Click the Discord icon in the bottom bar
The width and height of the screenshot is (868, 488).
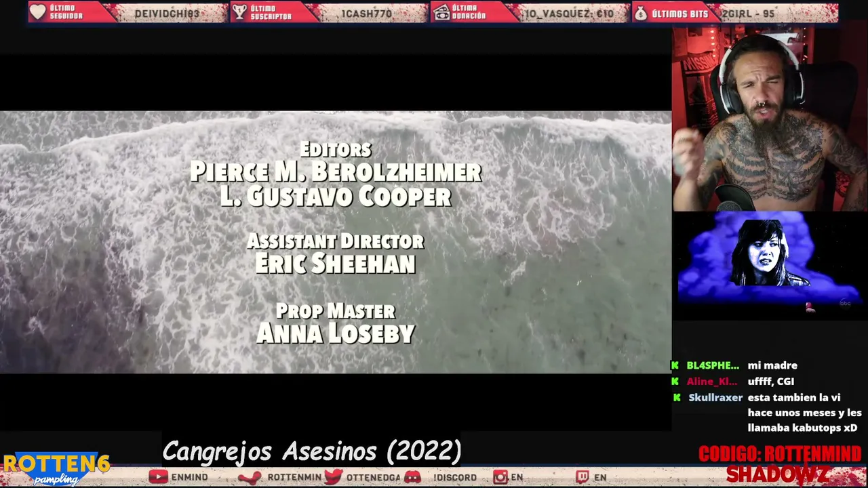click(412, 477)
